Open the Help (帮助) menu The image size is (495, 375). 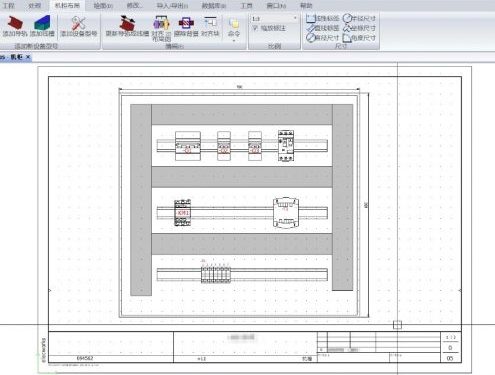point(306,6)
